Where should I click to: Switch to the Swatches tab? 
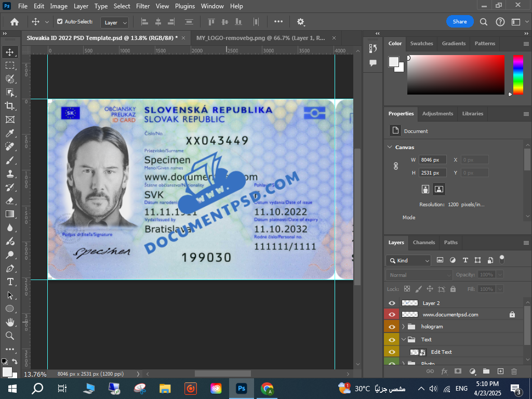coord(421,44)
